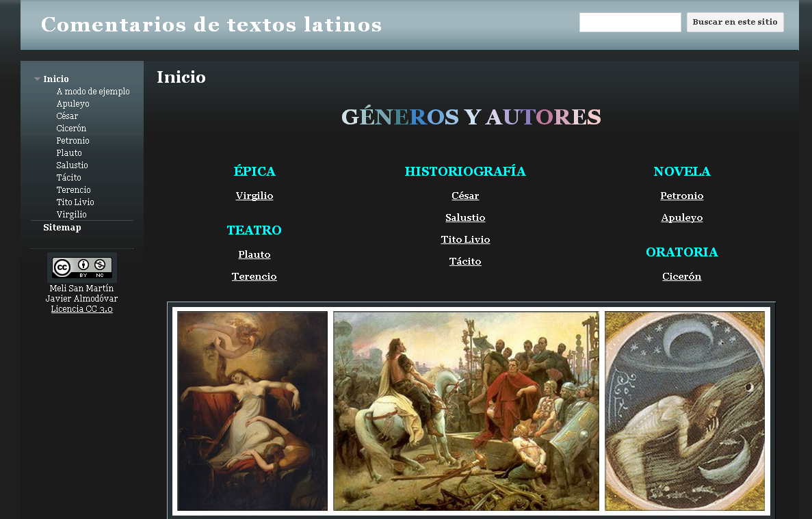The height and width of the screenshot is (519, 812).
Task: Click the white horse and Caesar painting
Action: click(x=466, y=411)
